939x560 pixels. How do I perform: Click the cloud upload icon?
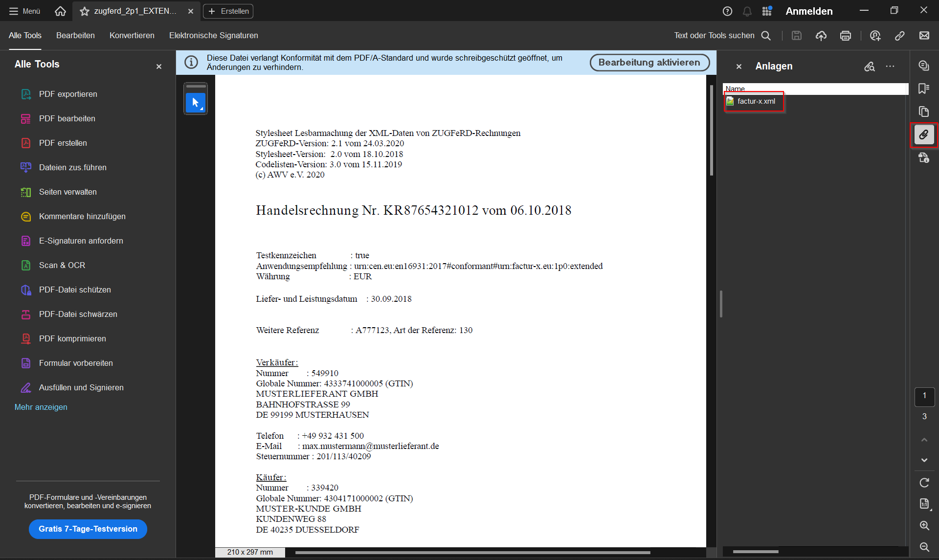(821, 35)
